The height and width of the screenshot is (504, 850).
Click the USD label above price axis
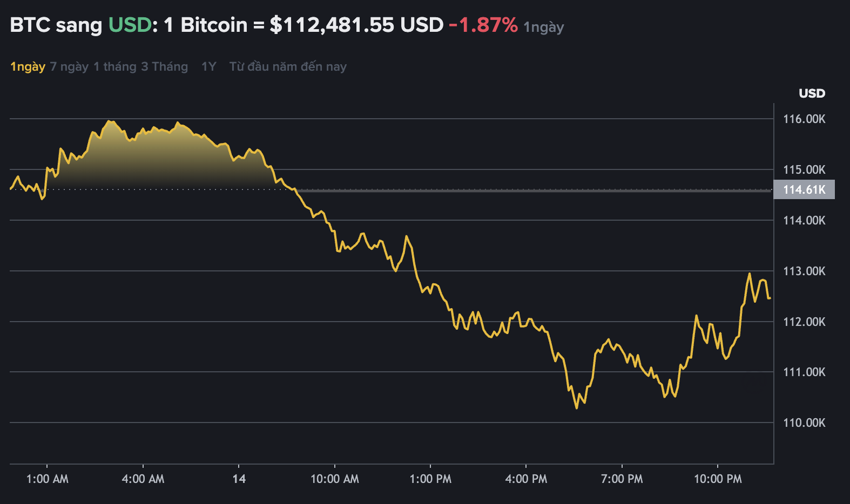coord(812,93)
